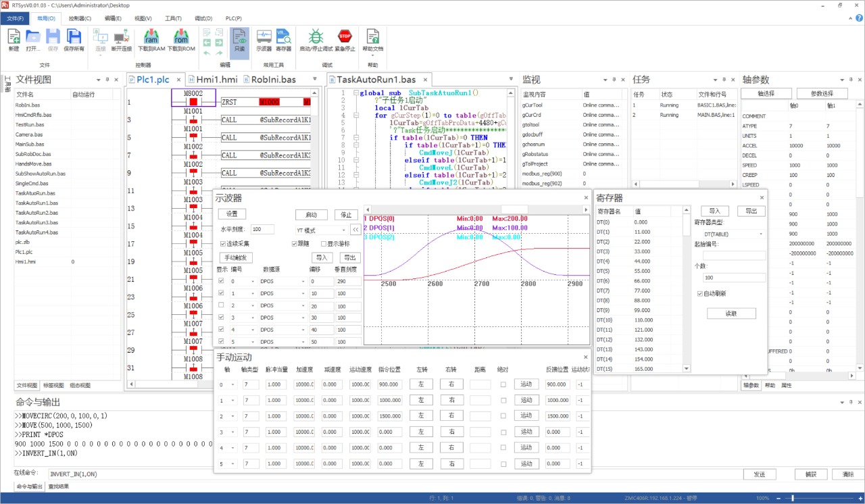Click the 连接 controller connect icon
Image resolution: width=865 pixels, height=504 pixels.
(100, 36)
